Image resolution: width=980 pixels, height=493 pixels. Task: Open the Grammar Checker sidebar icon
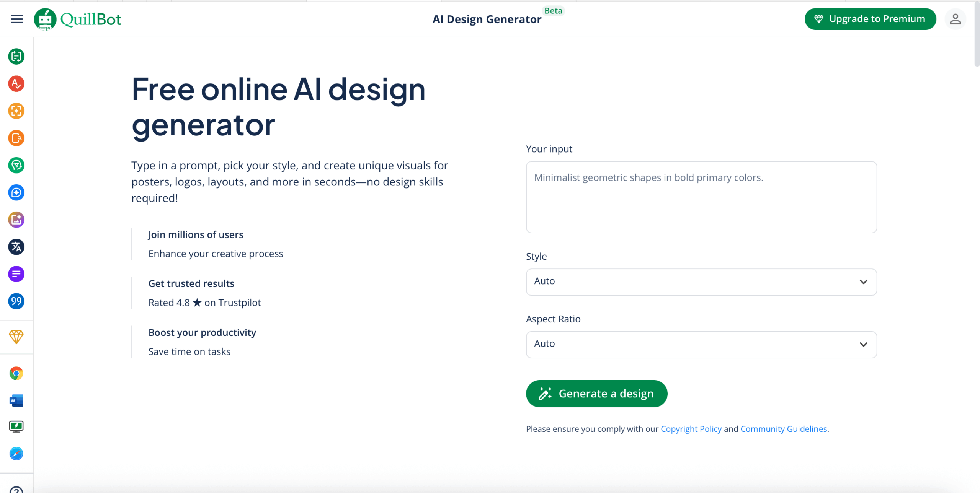[x=16, y=84]
